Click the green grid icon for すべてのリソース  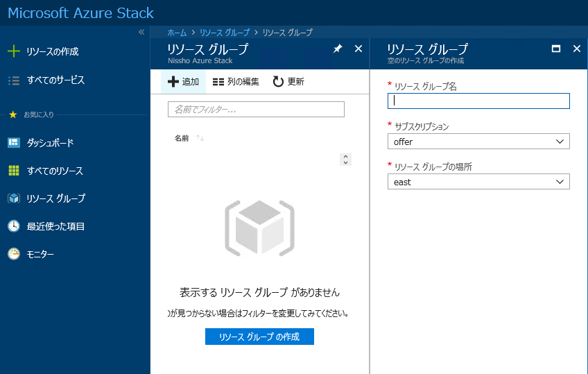14,171
